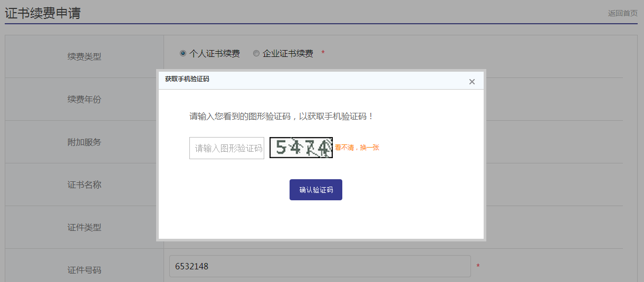Open the 返回首页 link
Screen dimensions: 644x282
pyautogui.click(x=623, y=13)
